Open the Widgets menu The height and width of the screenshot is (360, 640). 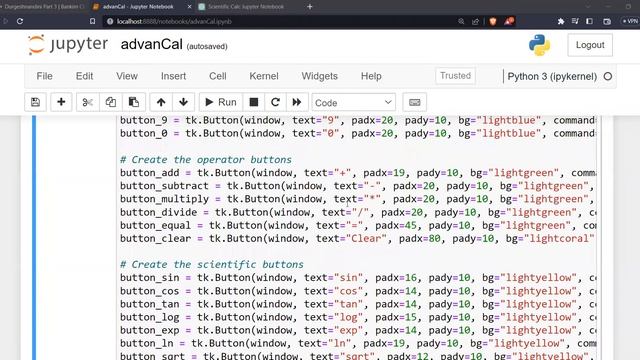coord(320,76)
